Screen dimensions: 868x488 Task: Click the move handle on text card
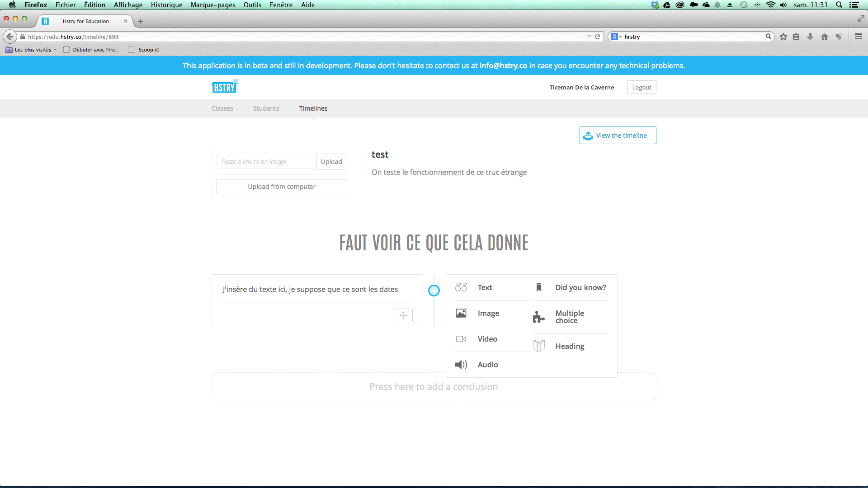tap(403, 315)
